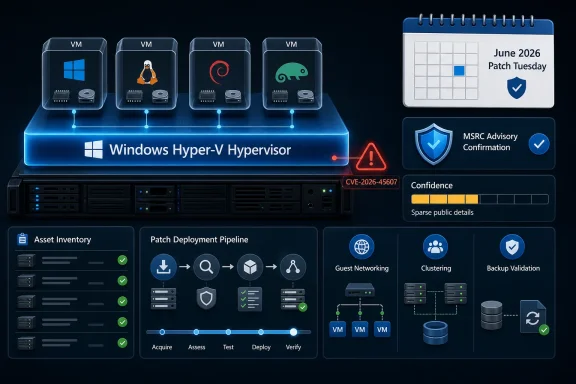Viewport: 576px width, 384px height.
Task: Click the checklist icon in the pipeline
Action: tap(250, 299)
